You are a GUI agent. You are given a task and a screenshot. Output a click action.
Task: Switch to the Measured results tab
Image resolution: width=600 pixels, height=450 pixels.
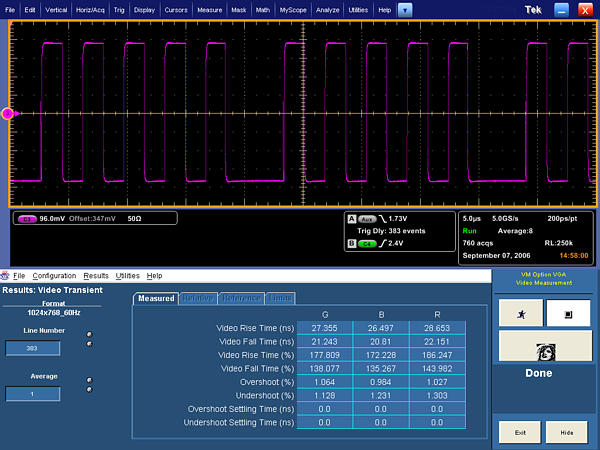coord(155,298)
